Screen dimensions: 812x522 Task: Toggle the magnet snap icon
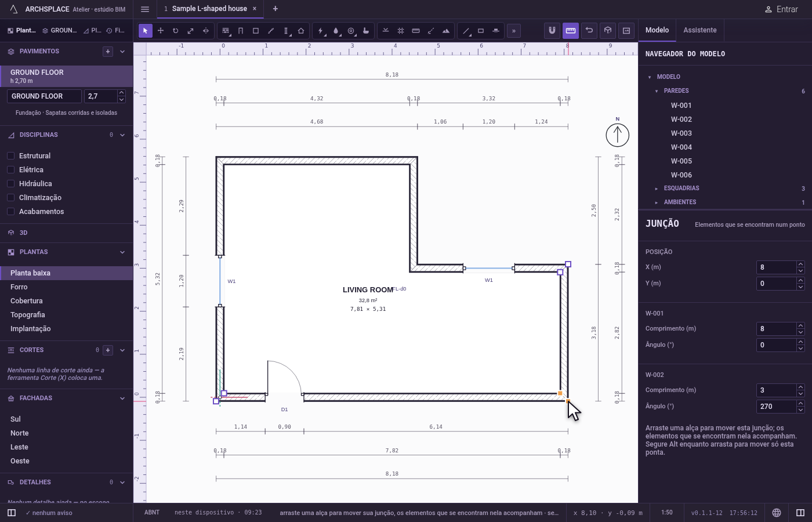point(552,30)
